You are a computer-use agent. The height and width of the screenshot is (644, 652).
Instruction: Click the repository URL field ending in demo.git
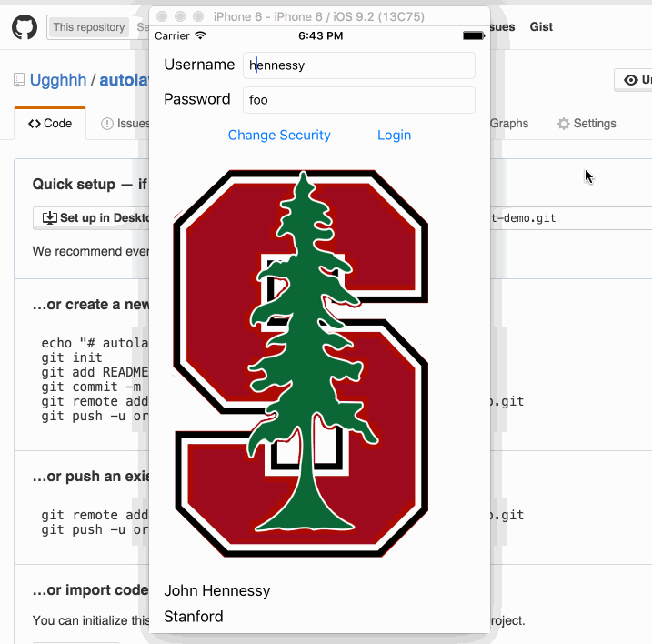570,218
